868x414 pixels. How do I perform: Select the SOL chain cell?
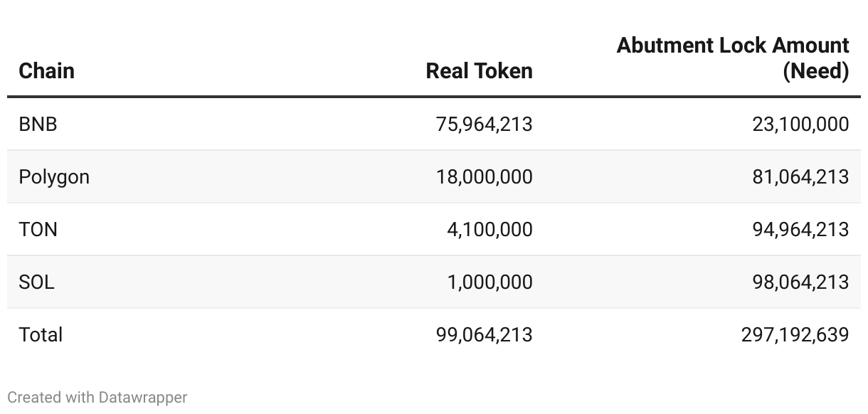tap(36, 282)
